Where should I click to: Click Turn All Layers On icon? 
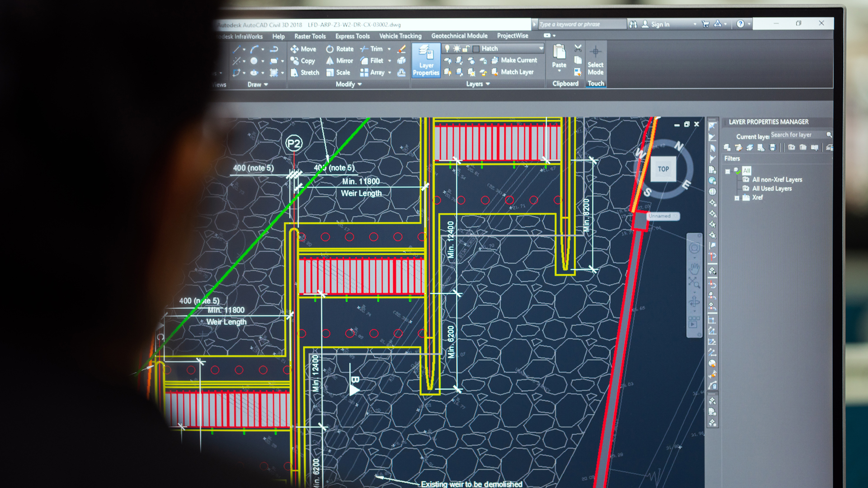coord(448,72)
